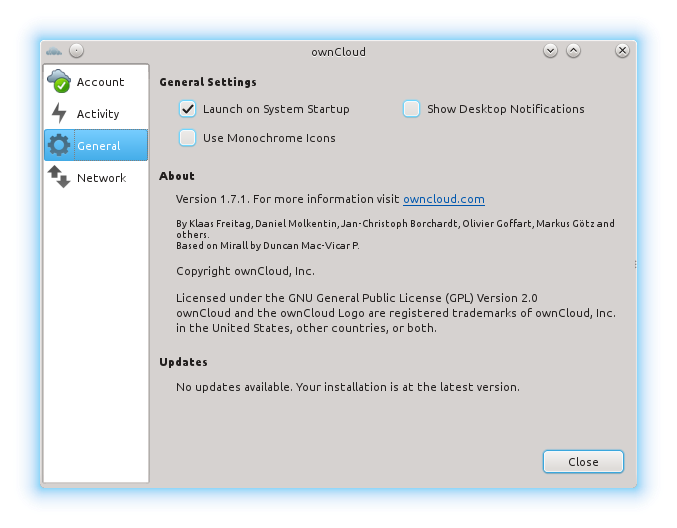Click the 'Updates' heading
The image size is (677, 528).
(x=183, y=362)
